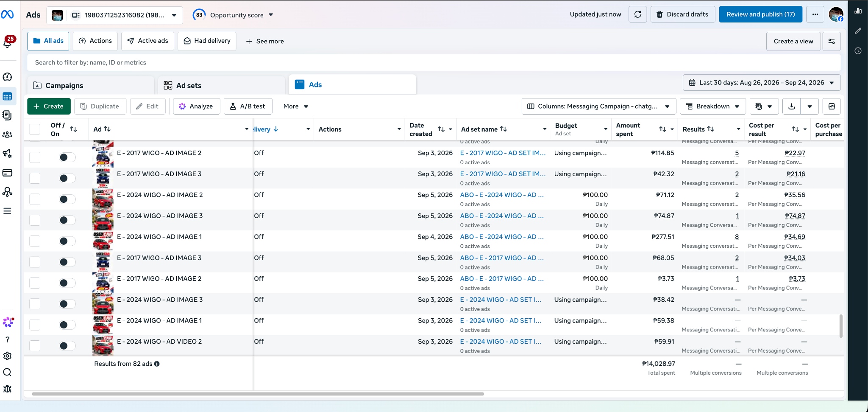The width and height of the screenshot is (868, 412).
Task: Switch to the Campaigns tab
Action: (x=91, y=85)
